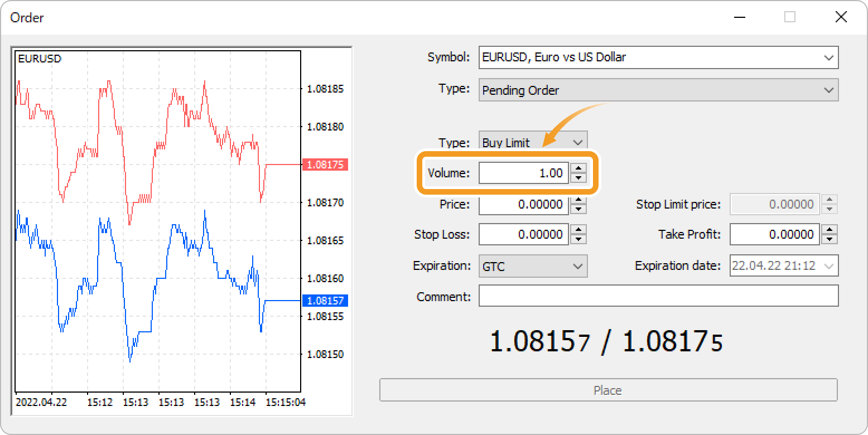Maximize the Order window
Screen dimensions: 868x435
pos(789,17)
